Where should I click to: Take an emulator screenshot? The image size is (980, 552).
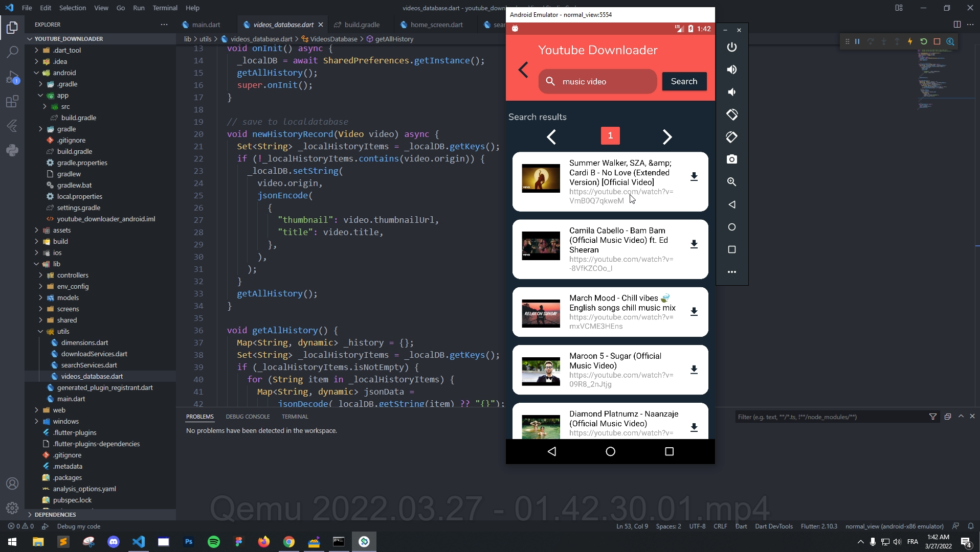[x=732, y=159]
